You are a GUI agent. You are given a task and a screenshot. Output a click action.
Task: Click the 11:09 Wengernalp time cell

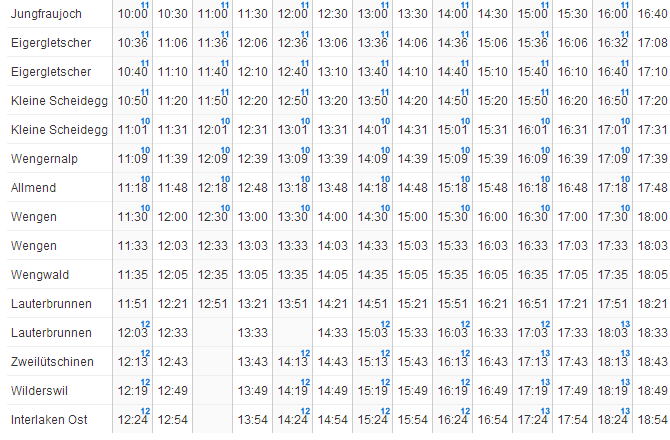tap(131, 159)
